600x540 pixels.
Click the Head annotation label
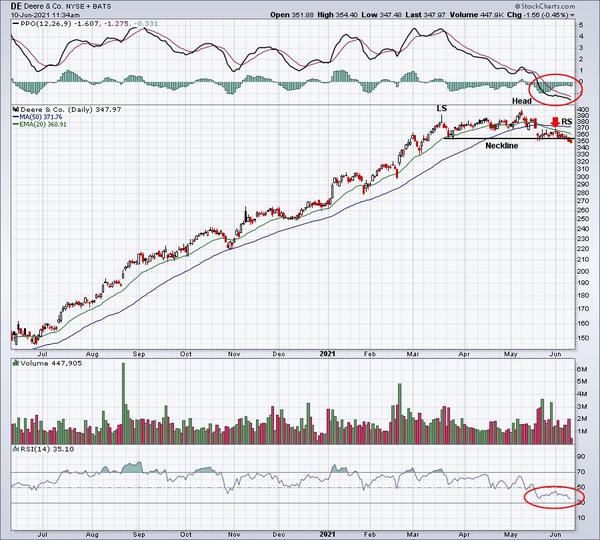(x=522, y=101)
